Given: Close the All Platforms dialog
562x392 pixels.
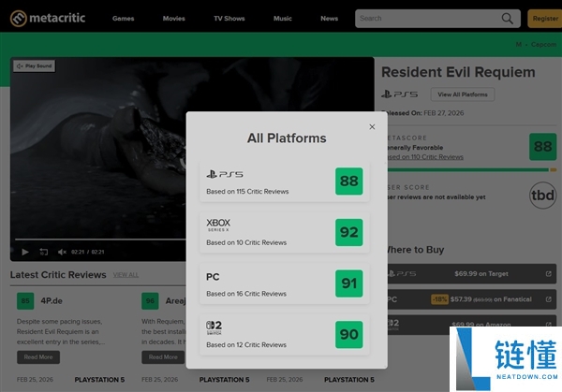Looking at the screenshot, I should click(372, 126).
